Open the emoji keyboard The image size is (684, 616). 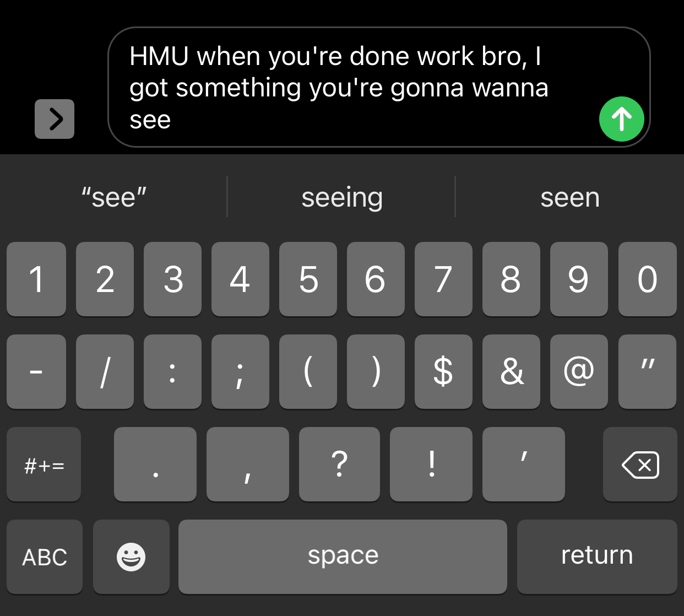(131, 557)
